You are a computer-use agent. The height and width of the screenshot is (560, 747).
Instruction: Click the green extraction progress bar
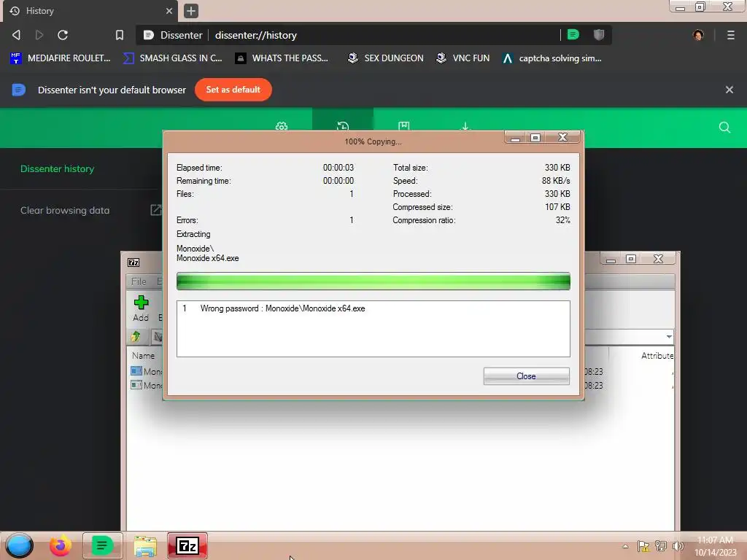tap(373, 281)
